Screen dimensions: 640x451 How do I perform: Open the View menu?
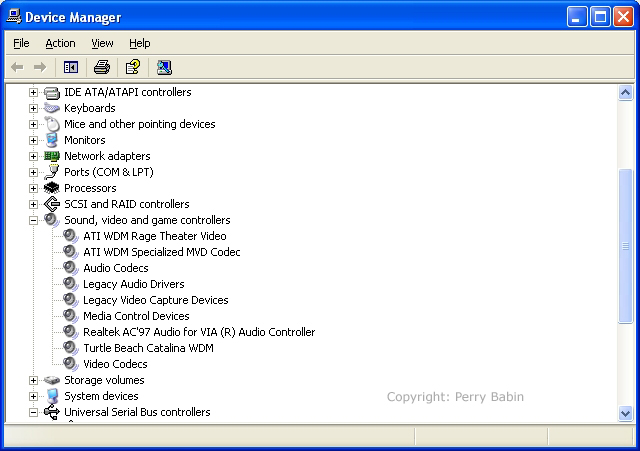tap(102, 43)
